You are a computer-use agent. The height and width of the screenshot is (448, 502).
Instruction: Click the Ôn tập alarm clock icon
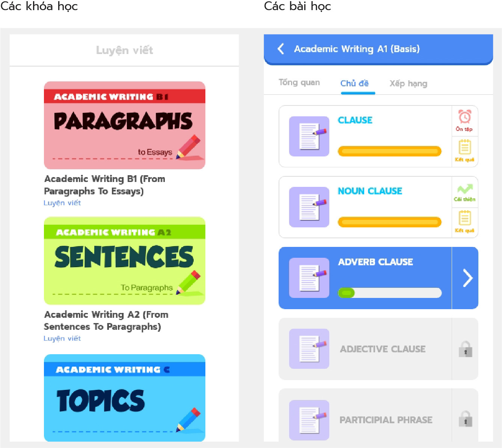(x=464, y=117)
